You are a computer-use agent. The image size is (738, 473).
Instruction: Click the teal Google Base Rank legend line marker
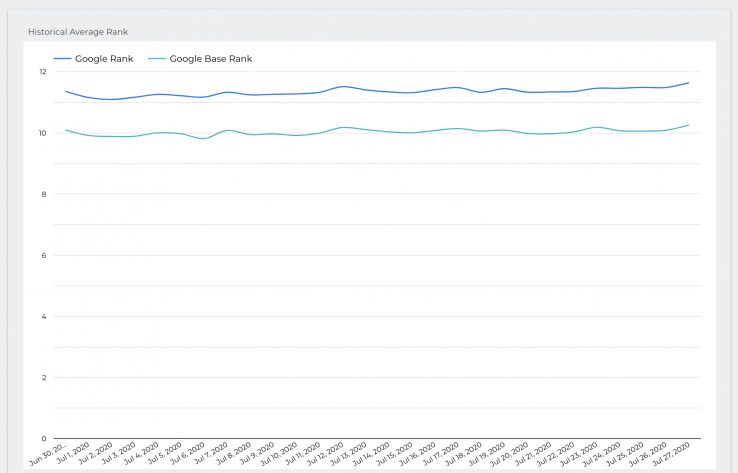[157, 59]
